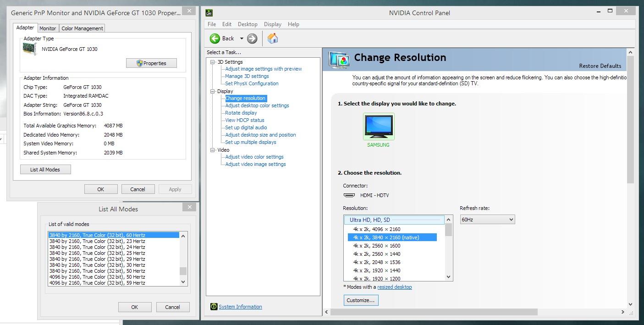Switch to the Color Management tab
This screenshot has height=325, width=644.
click(82, 28)
